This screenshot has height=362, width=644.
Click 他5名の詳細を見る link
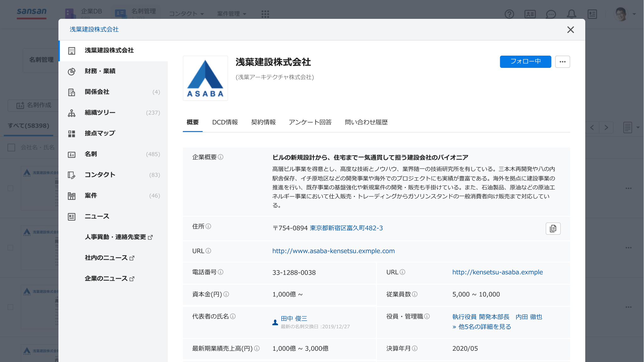tap(482, 326)
